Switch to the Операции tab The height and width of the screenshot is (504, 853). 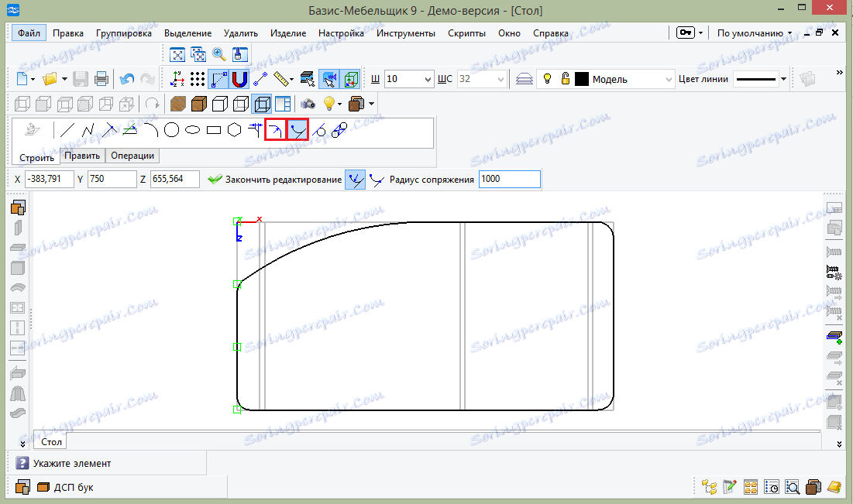click(132, 156)
